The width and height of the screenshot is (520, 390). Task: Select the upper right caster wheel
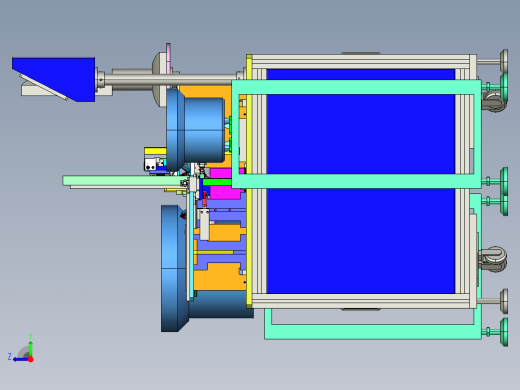(495, 101)
